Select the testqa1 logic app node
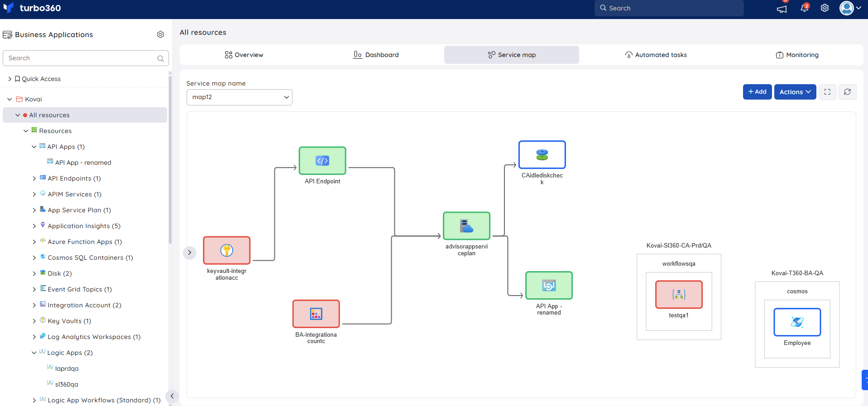Image resolution: width=868 pixels, height=406 pixels. point(679,295)
